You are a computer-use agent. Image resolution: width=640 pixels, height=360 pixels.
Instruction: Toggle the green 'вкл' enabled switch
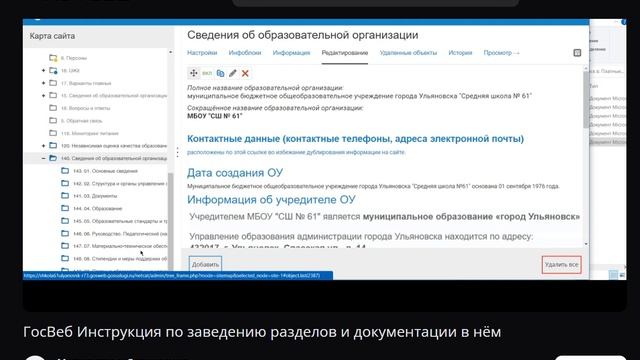coord(207,73)
